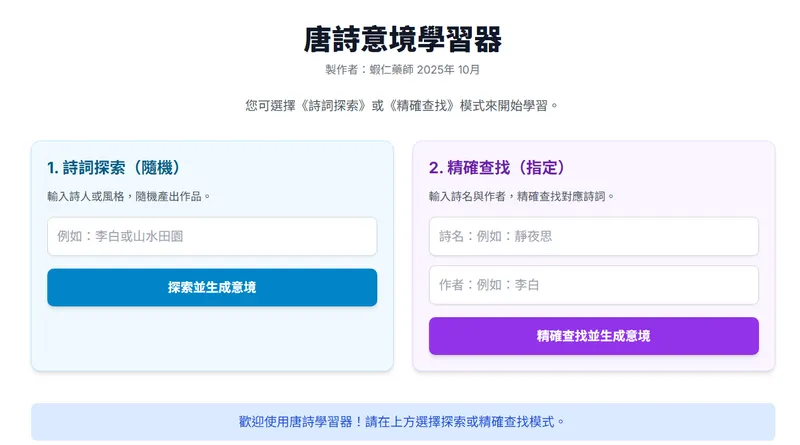Click the 模式來開始學習 end of the instruction line
Screen dimensions: 800x445
click(x=508, y=105)
